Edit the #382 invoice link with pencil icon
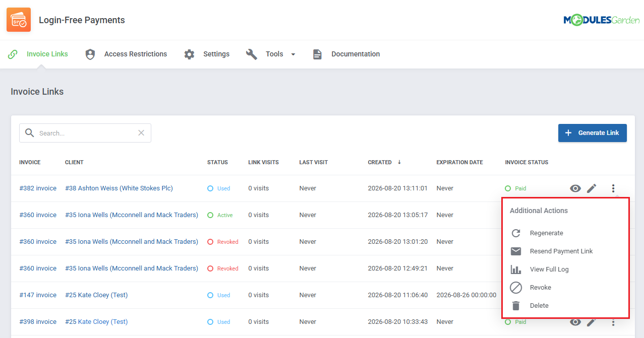644x338 pixels. pyautogui.click(x=592, y=188)
